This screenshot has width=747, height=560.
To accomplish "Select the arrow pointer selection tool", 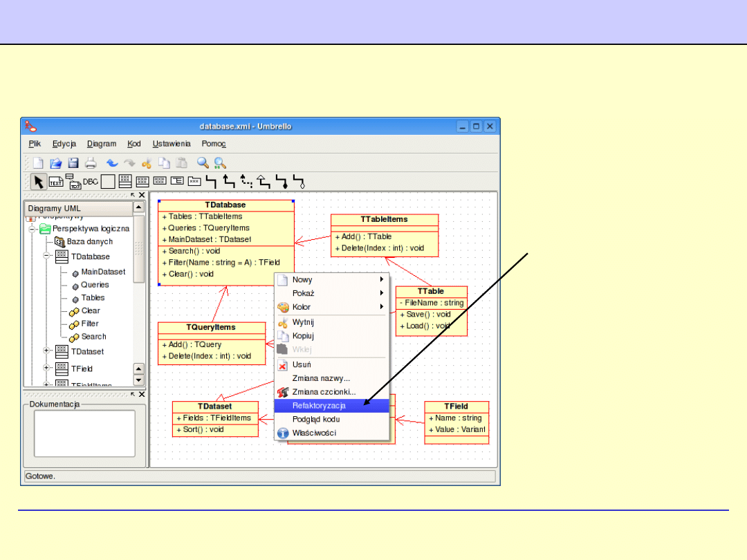I will tap(39, 182).
